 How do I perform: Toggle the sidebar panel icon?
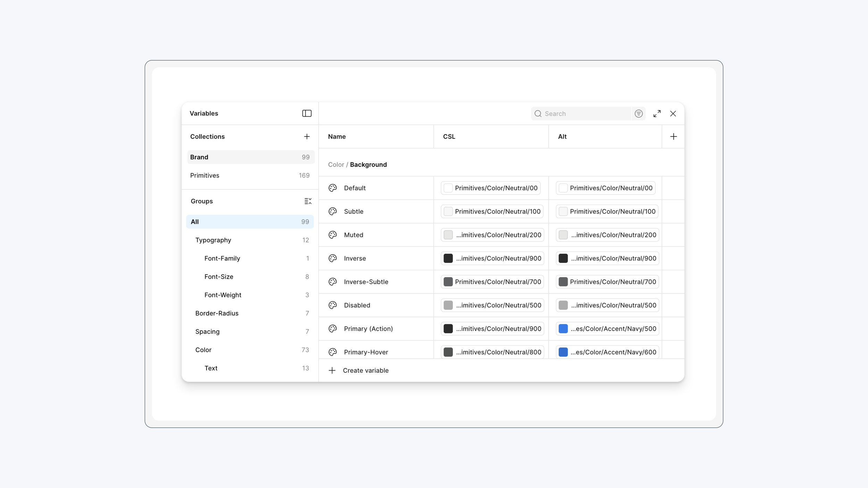pos(307,113)
